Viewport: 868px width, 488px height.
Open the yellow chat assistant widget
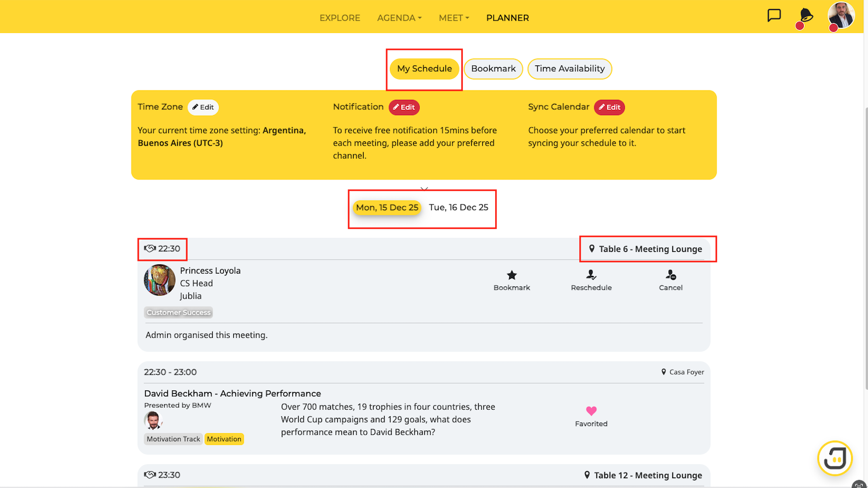[835, 458]
